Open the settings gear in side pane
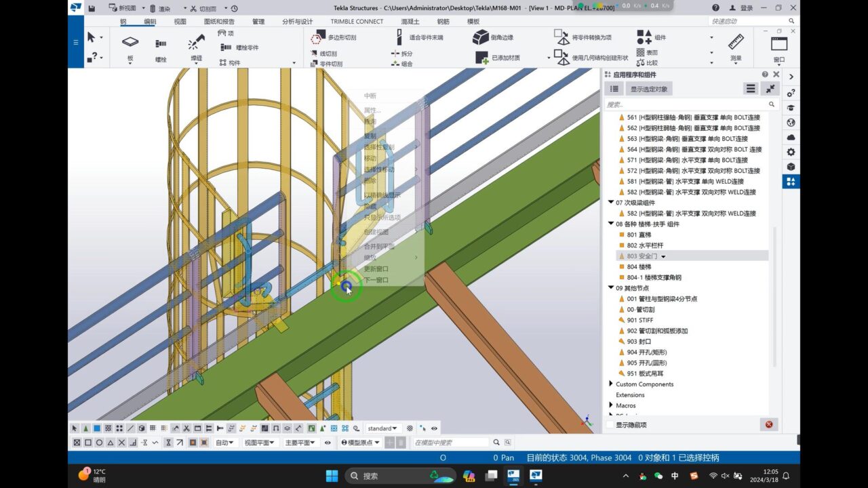This screenshot has width=868, height=488. click(791, 152)
